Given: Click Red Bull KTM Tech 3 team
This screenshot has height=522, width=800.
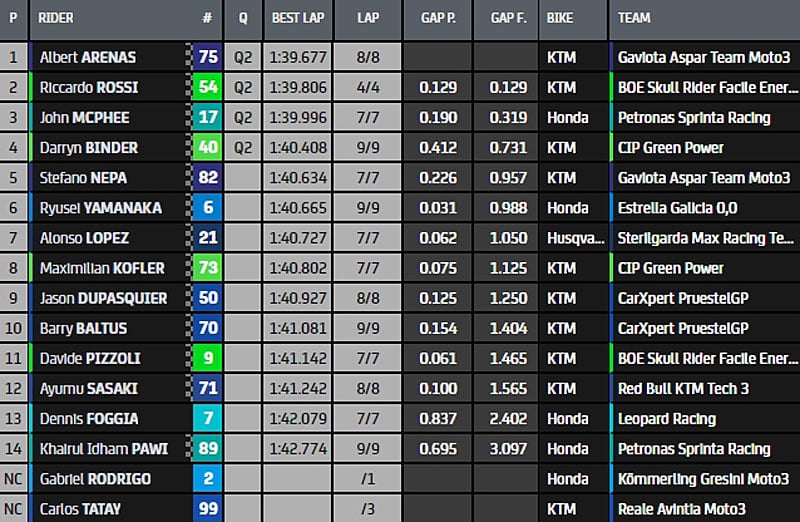Looking at the screenshot, I should 683,389.
